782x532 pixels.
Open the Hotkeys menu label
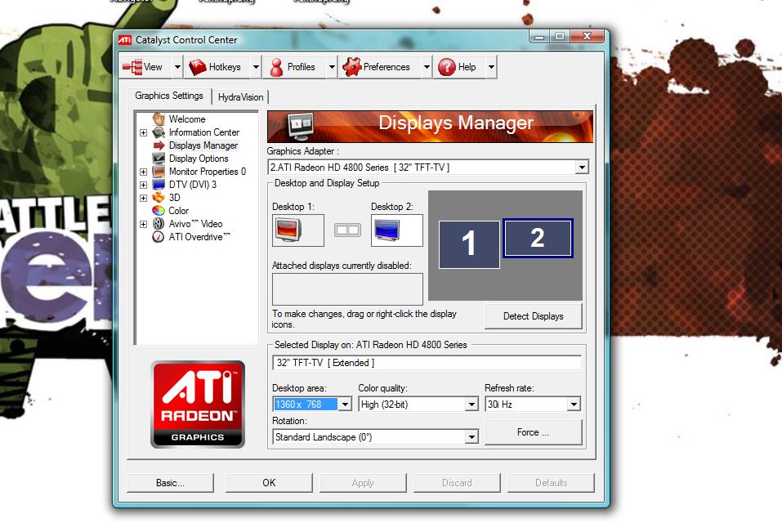point(225,67)
